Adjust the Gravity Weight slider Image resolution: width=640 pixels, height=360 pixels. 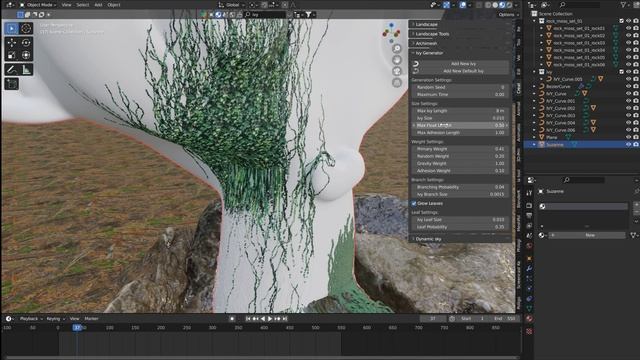(x=460, y=163)
